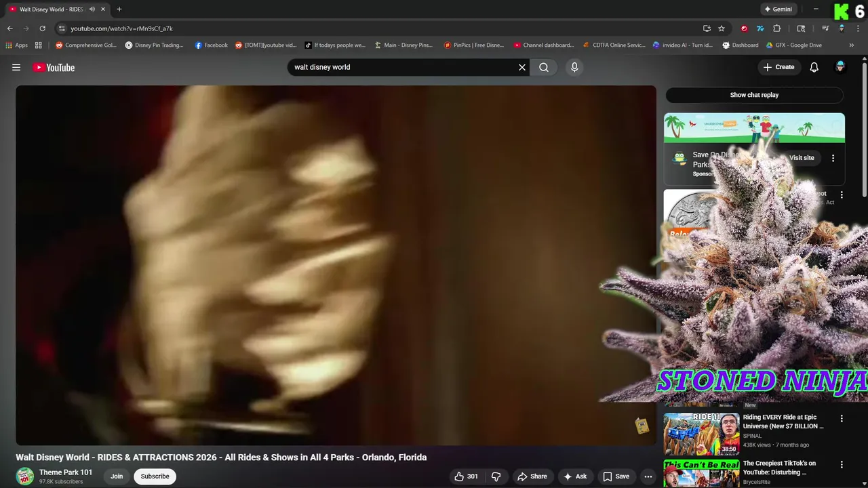Join the Theme Park 101 channel membership
The image size is (868, 488).
pyautogui.click(x=117, y=476)
